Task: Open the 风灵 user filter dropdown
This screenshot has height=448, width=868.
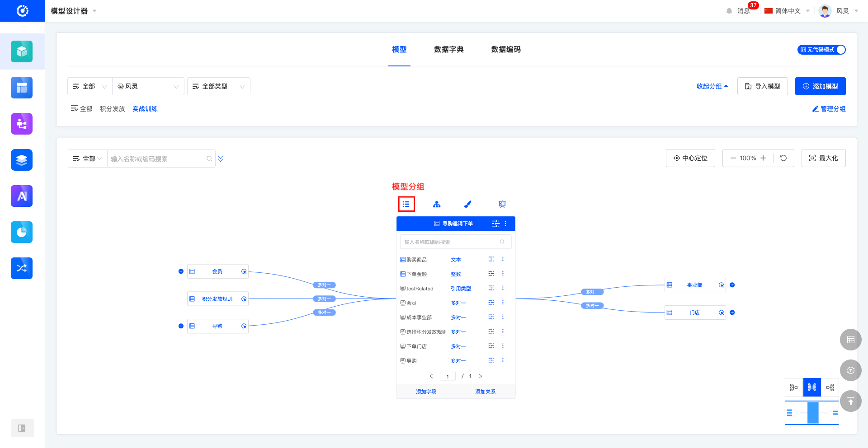Action: 148,86
